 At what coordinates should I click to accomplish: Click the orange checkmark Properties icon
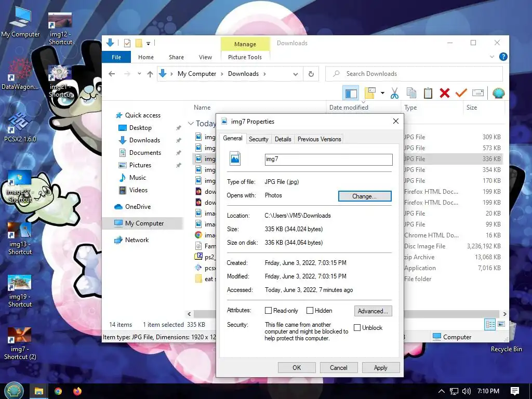click(461, 92)
